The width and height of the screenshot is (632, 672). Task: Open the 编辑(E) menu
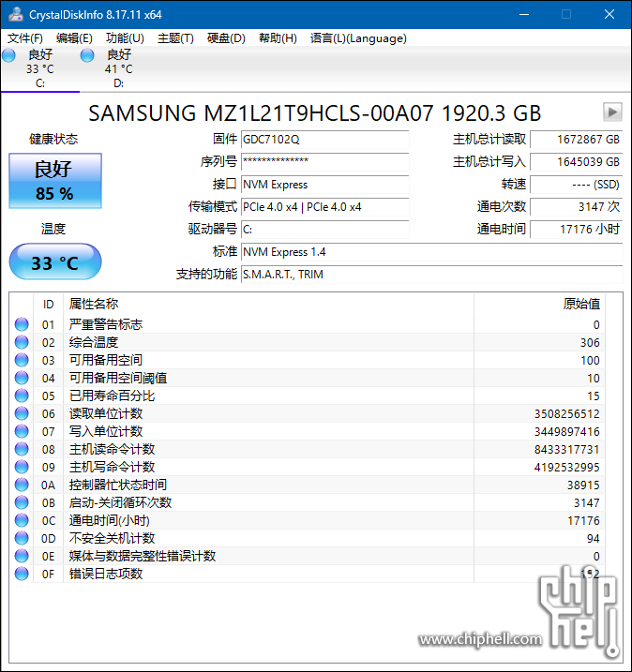[74, 38]
